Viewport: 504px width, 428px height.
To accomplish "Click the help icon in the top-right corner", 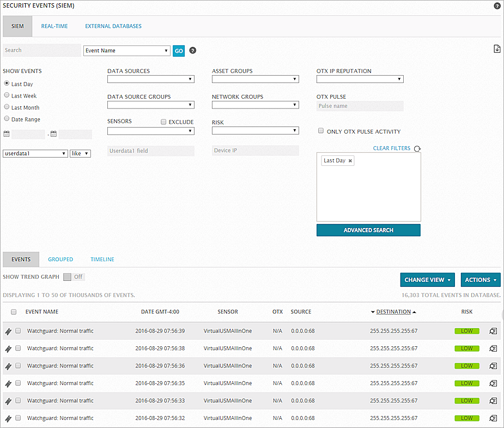I will pos(496,5).
